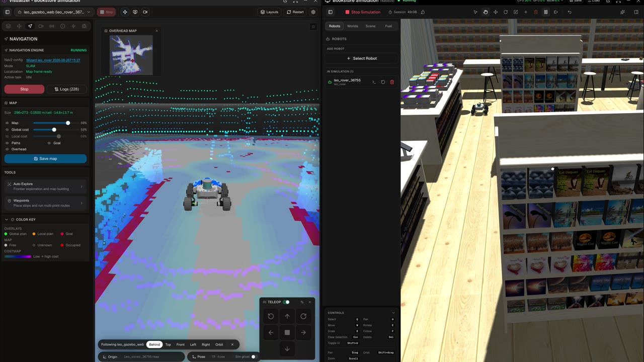Viewport: 644px width, 362px height.
Task: Open the Sensors signal panel tab icon
Action: coord(51,26)
